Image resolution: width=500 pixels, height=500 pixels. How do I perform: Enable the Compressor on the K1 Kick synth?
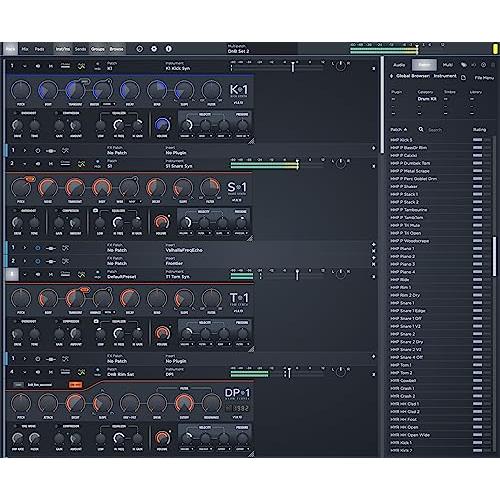click(x=56, y=113)
